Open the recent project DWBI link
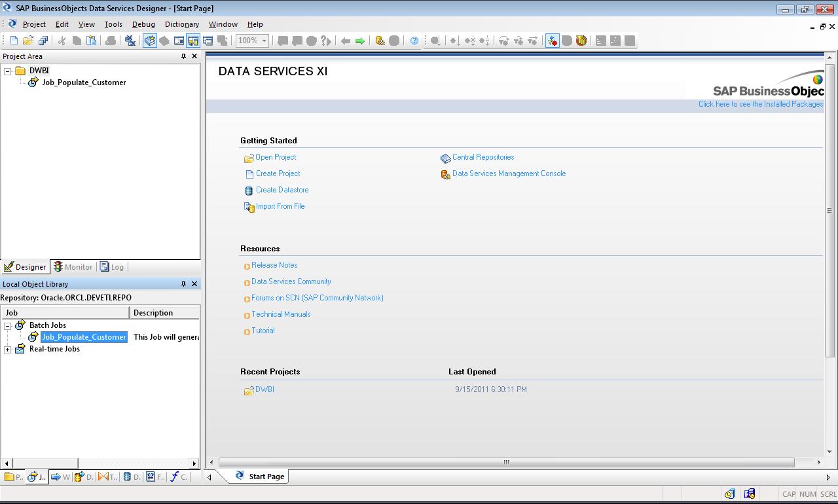 coord(264,389)
